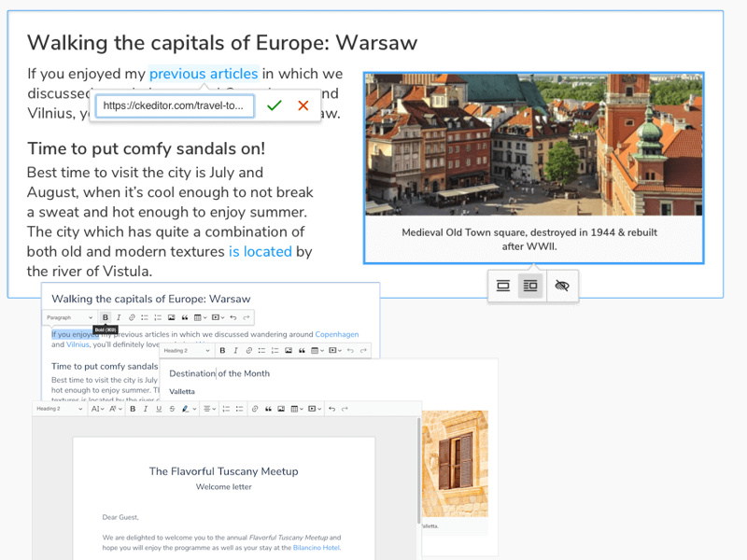This screenshot has height=560, width=747.
Task: Click the Medieval Old Town caption text
Action: tap(529, 239)
